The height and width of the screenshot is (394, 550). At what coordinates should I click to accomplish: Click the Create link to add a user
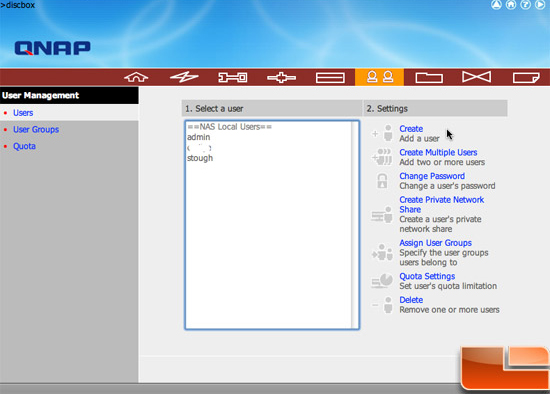411,129
